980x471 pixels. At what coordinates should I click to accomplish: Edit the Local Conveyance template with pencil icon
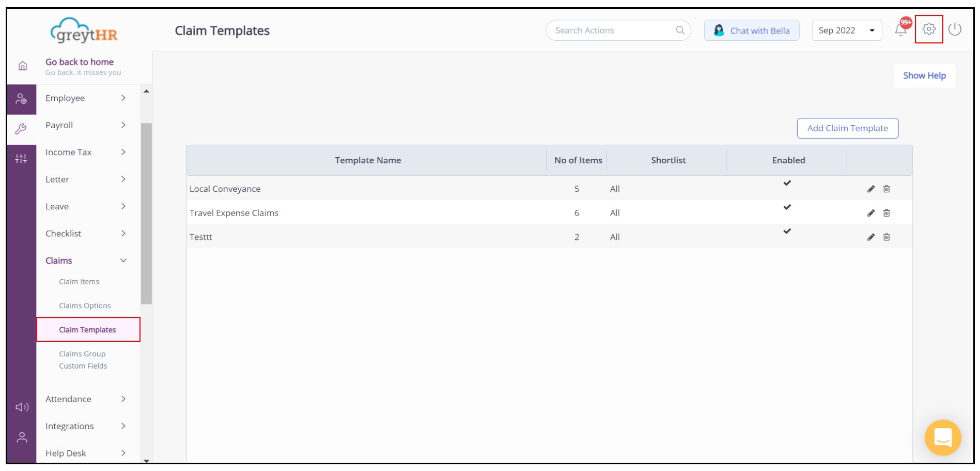[870, 189]
